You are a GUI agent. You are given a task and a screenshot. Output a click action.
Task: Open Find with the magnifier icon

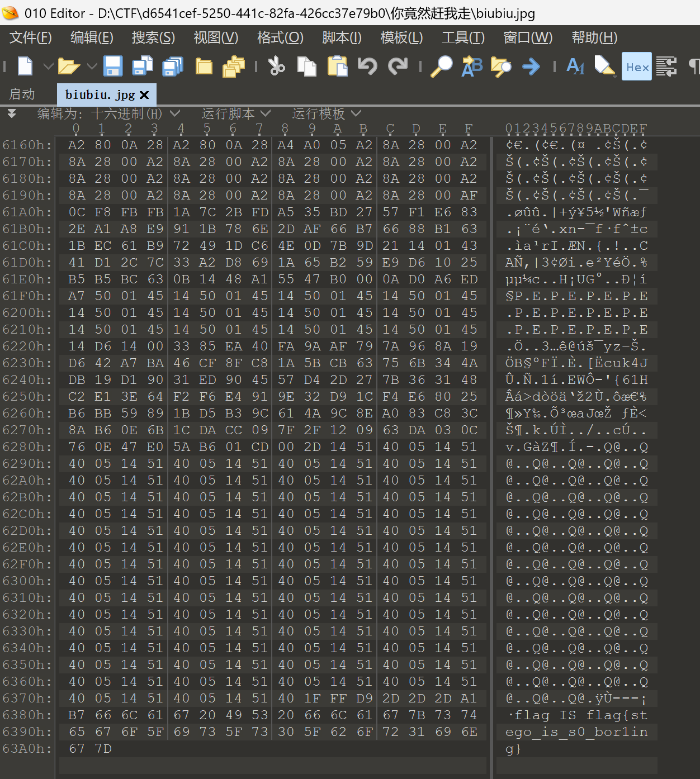tap(442, 66)
